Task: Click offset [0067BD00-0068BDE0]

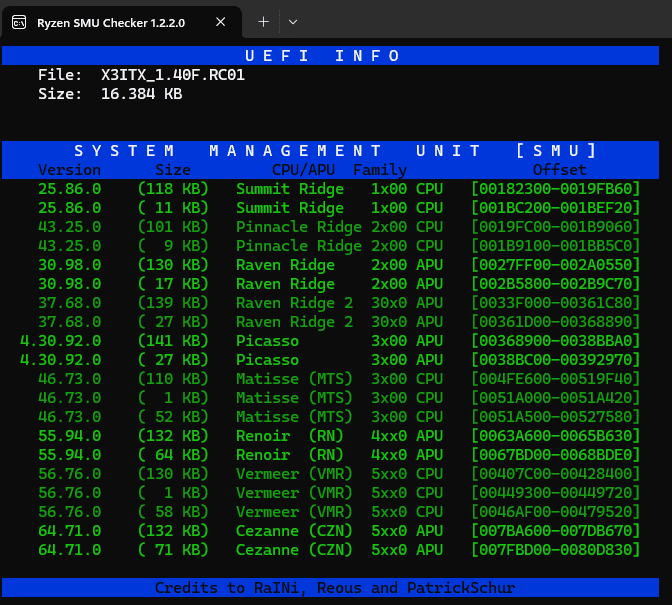Action: click(x=556, y=455)
